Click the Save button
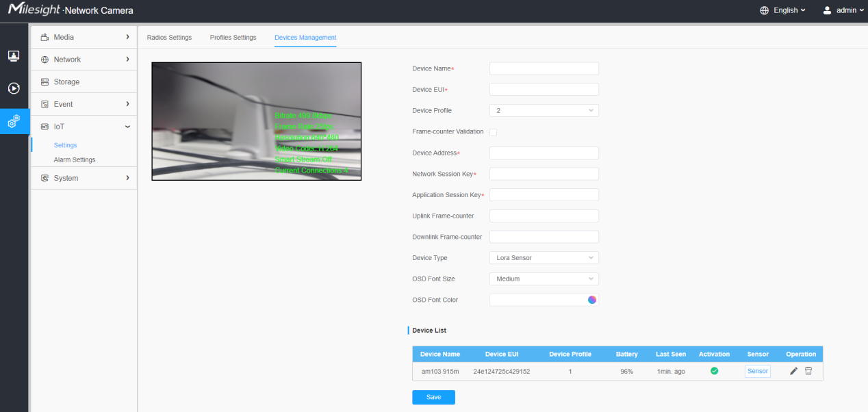 433,397
